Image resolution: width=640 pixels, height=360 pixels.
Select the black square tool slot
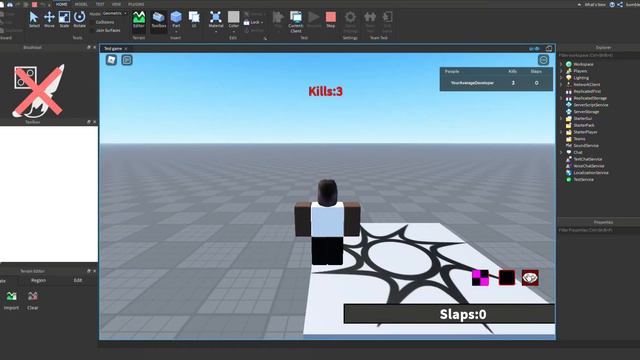[x=507, y=278]
